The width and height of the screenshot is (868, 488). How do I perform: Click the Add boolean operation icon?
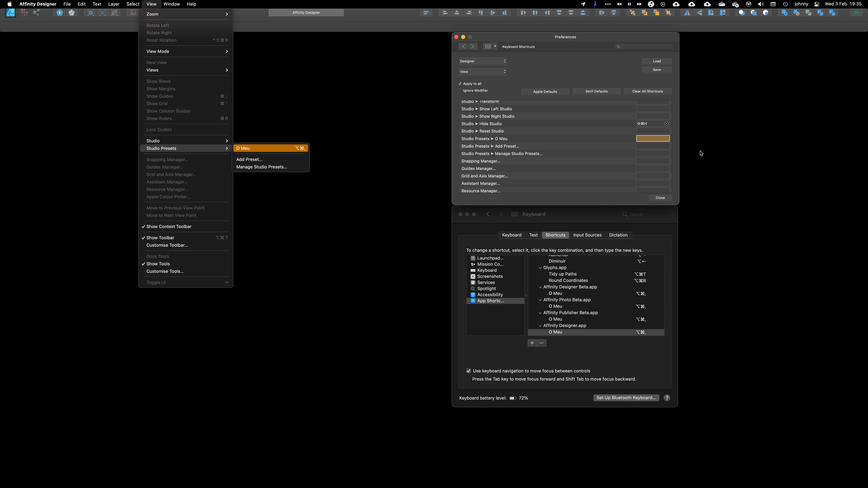pyautogui.click(x=784, y=13)
